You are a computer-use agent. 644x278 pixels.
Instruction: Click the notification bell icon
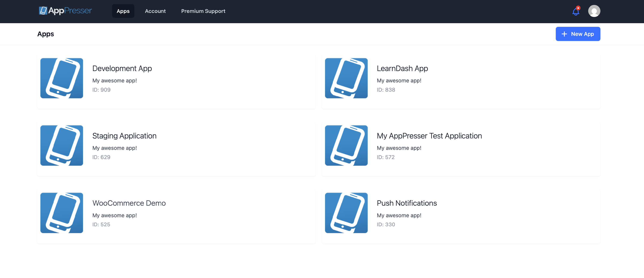pyautogui.click(x=576, y=11)
